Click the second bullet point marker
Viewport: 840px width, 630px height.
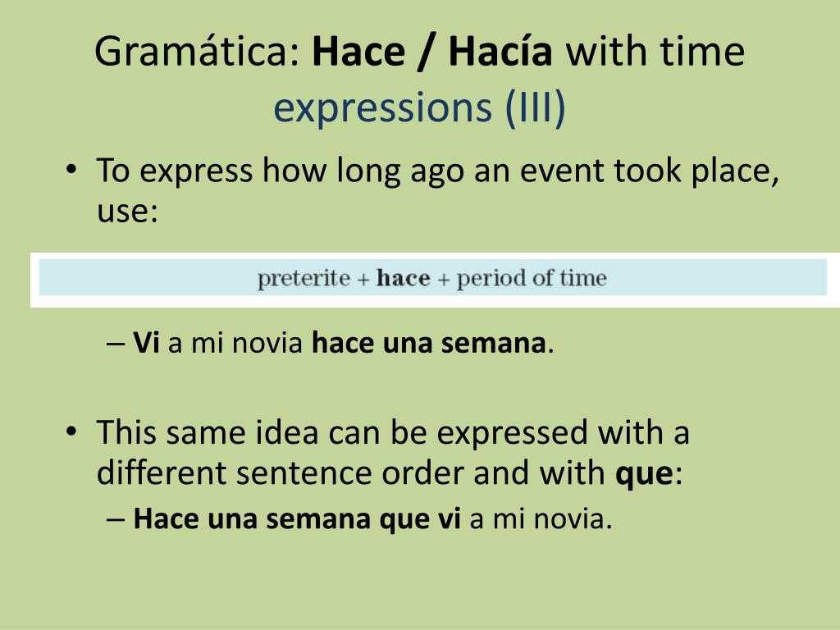click(x=71, y=431)
